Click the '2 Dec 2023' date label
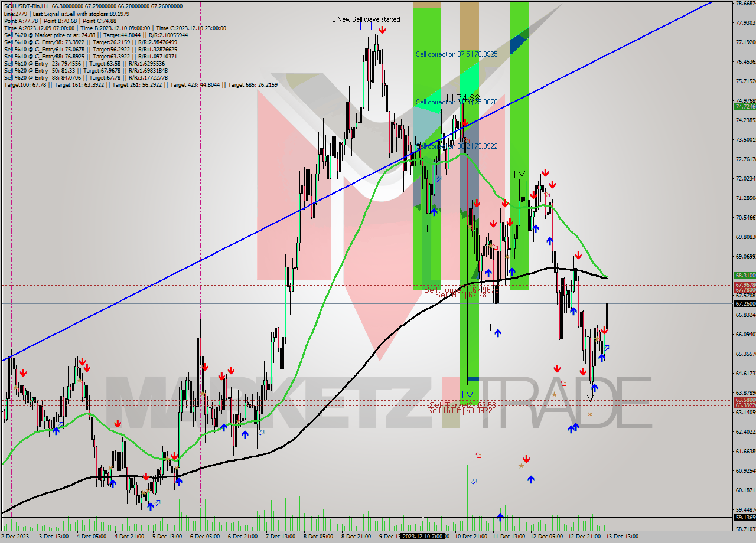Image resolution: width=756 pixels, height=543 pixels. (x=15, y=537)
